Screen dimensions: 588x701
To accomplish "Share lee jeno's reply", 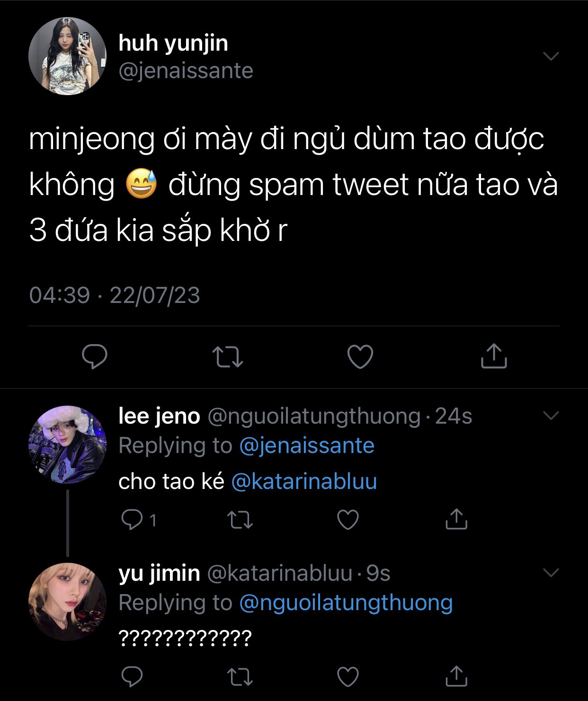I will tap(456, 520).
